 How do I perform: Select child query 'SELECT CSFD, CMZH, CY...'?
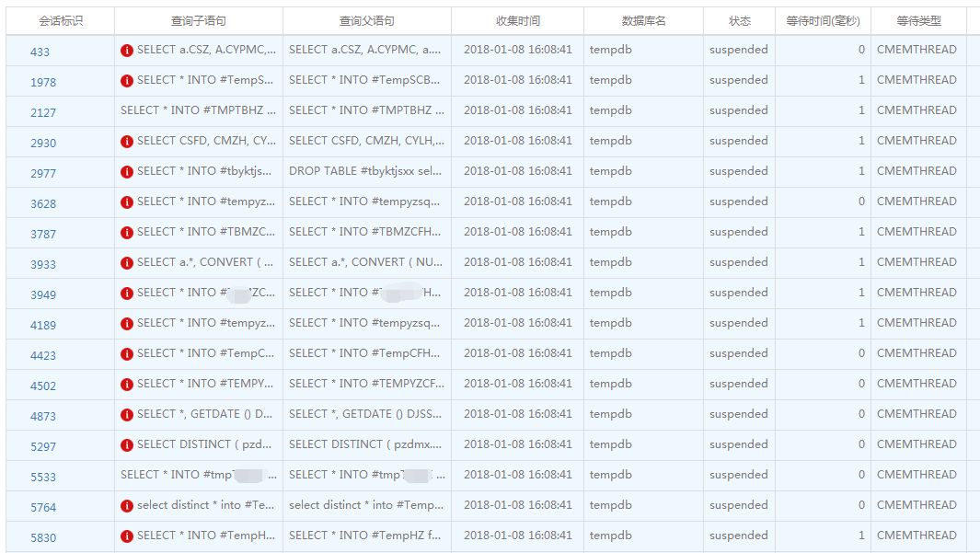[x=206, y=141]
